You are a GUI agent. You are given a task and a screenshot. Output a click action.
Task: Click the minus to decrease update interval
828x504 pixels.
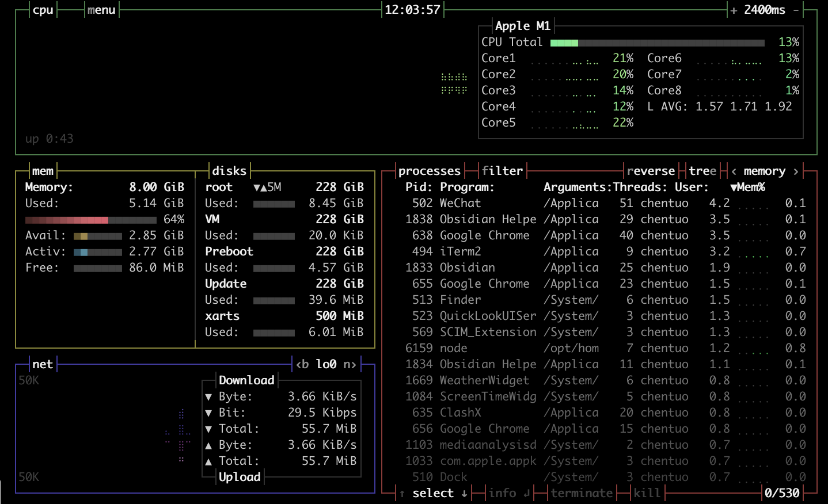[796, 10]
